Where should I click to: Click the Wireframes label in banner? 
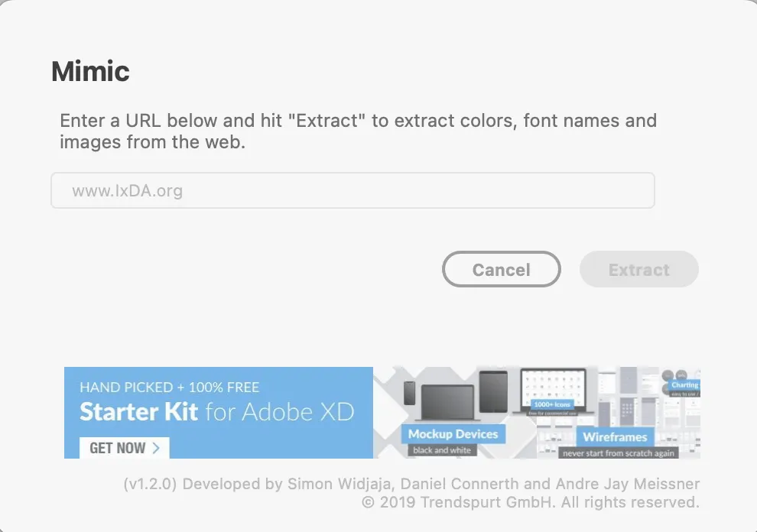tap(615, 436)
